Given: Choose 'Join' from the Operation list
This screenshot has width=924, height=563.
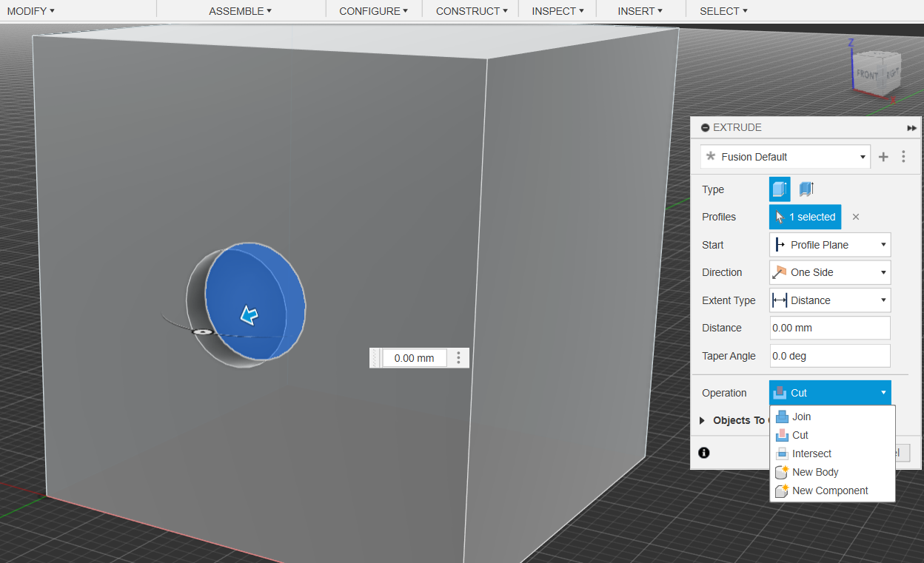Looking at the screenshot, I should (801, 417).
